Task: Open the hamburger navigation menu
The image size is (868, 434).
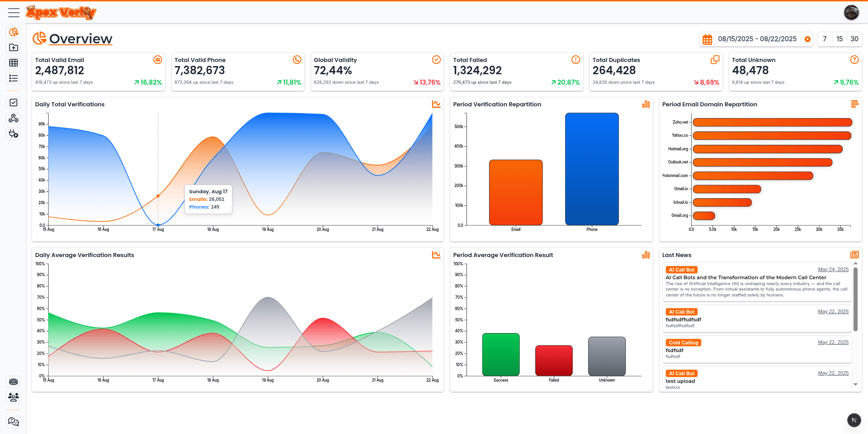Action: [14, 13]
